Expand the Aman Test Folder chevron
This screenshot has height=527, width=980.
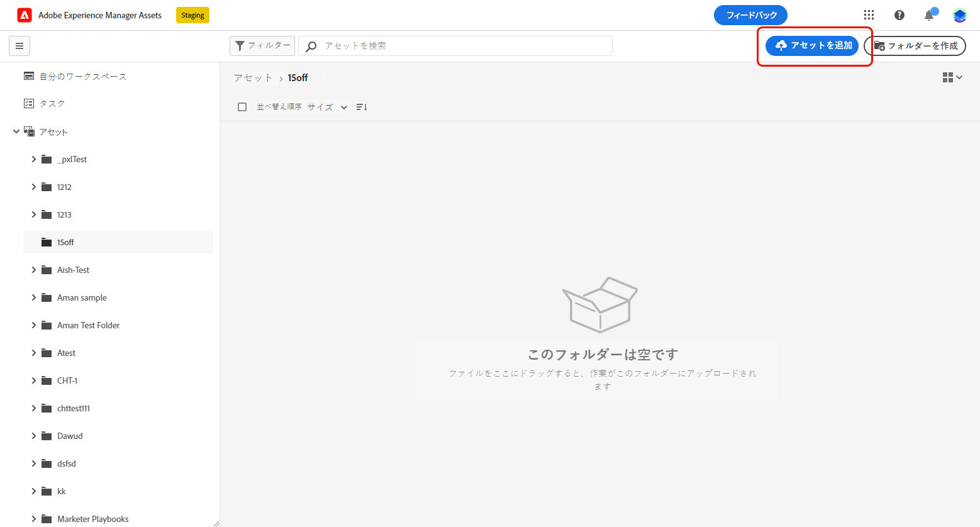coord(34,325)
